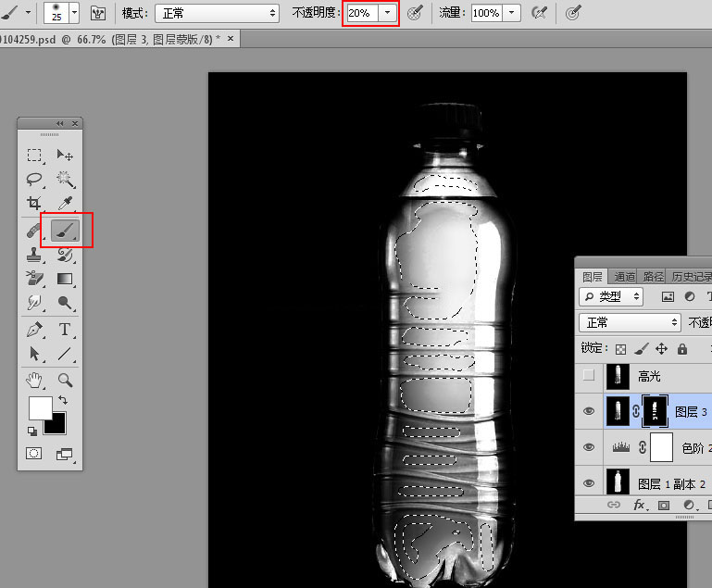Show the hidden 高光 layer
712x588 pixels.
coord(588,376)
